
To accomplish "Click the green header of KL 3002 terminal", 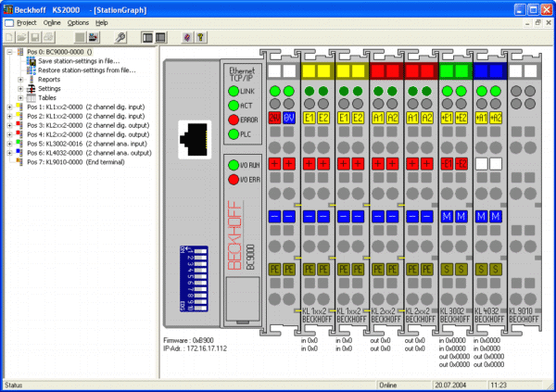I will [456, 71].
